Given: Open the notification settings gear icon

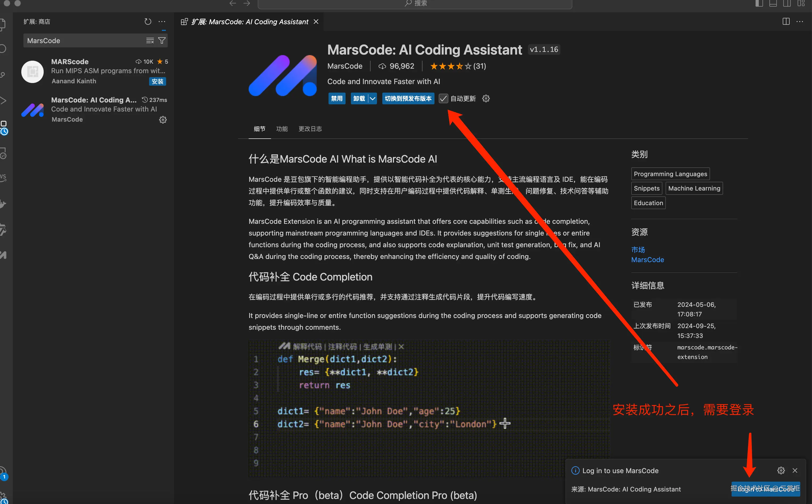Looking at the screenshot, I should [781, 470].
